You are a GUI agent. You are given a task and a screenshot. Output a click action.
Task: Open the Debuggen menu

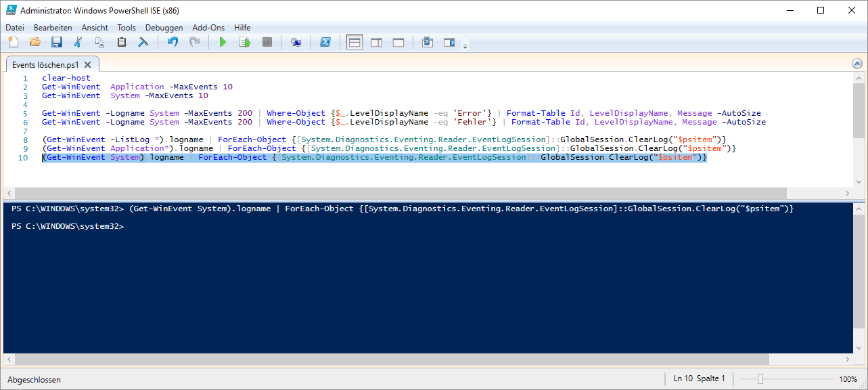(164, 28)
